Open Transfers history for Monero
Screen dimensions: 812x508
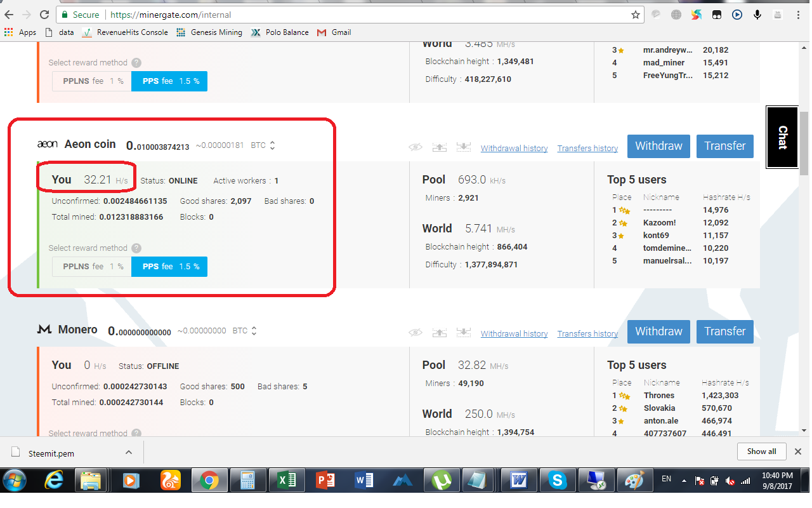(587, 334)
